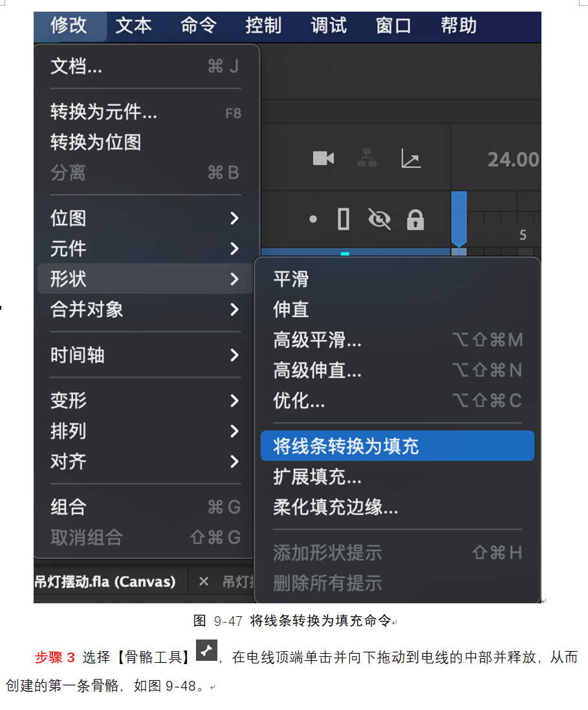The height and width of the screenshot is (710, 588).
Task: Open 高级伸直... dialog
Action: (x=397, y=371)
